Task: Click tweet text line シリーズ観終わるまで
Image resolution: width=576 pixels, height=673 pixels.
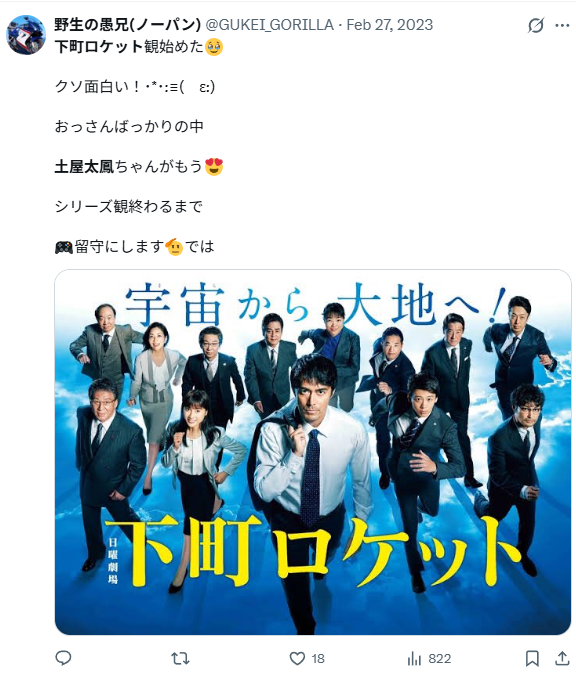Action: pos(128,206)
